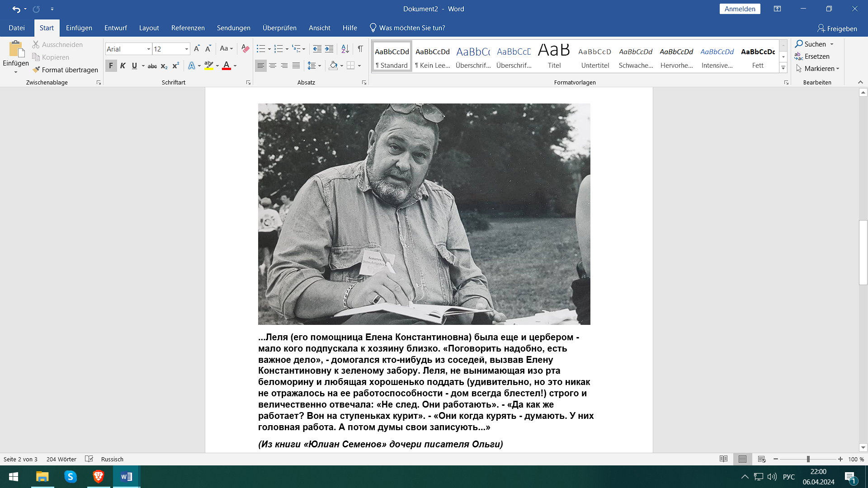Image resolution: width=868 pixels, height=488 pixels.
Task: Open line spacing dropdown
Action: click(x=314, y=66)
